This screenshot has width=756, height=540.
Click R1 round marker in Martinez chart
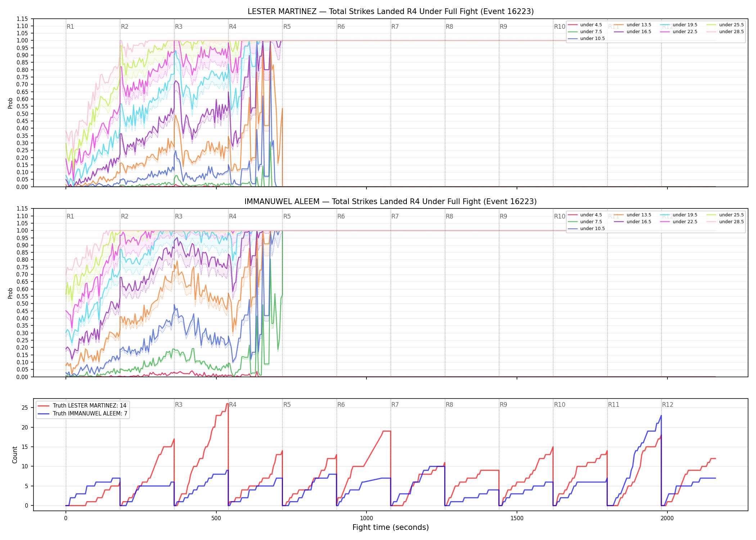tap(70, 27)
